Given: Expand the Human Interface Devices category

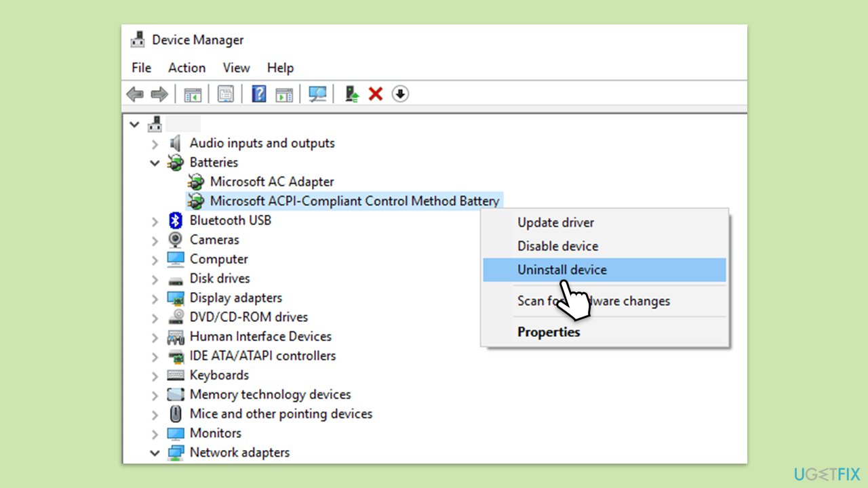Looking at the screenshot, I should click(155, 337).
